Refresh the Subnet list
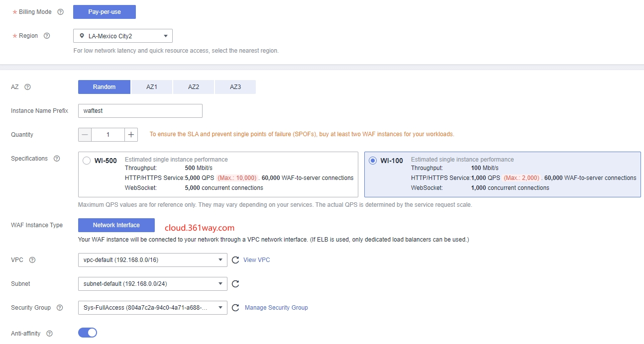The width and height of the screenshot is (644, 344). point(235,283)
